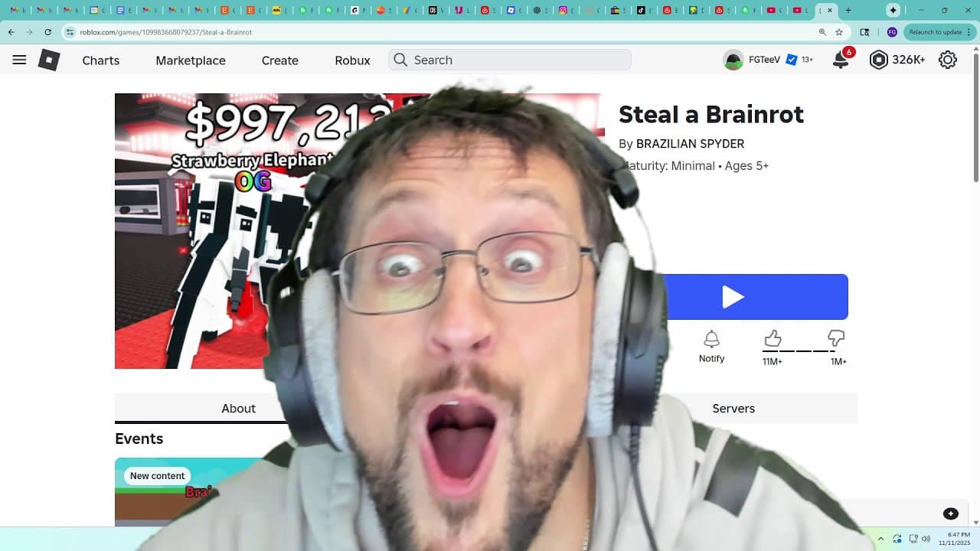
Task: Go to the Roblox home logo
Action: coord(49,60)
